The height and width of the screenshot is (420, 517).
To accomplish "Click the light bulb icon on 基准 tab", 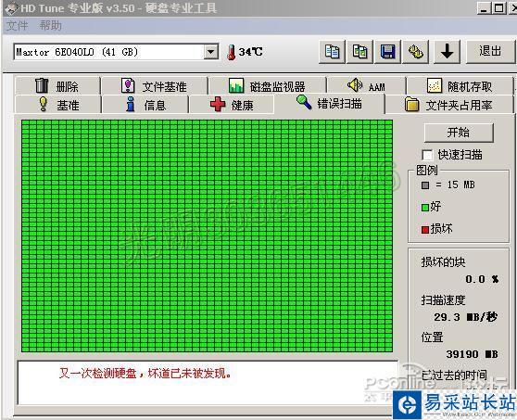I will (x=44, y=104).
